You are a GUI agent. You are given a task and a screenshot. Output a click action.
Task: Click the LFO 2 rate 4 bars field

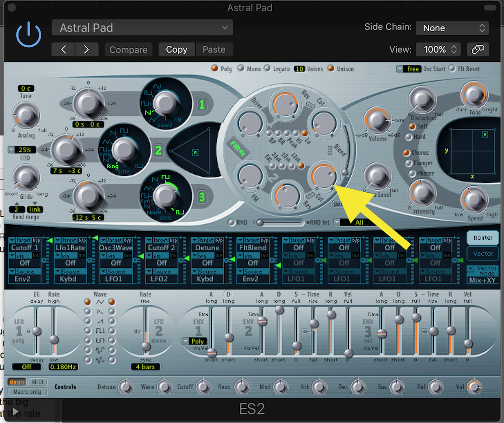(x=145, y=367)
